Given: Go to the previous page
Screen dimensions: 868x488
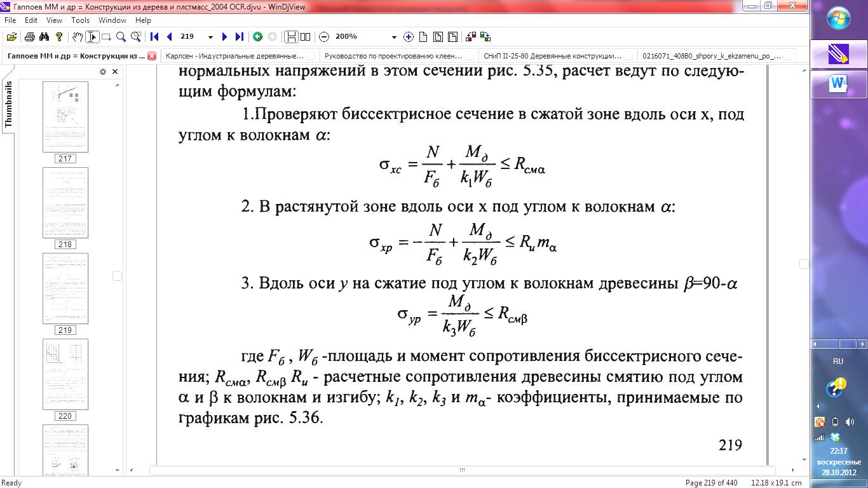Looking at the screenshot, I should 169,37.
